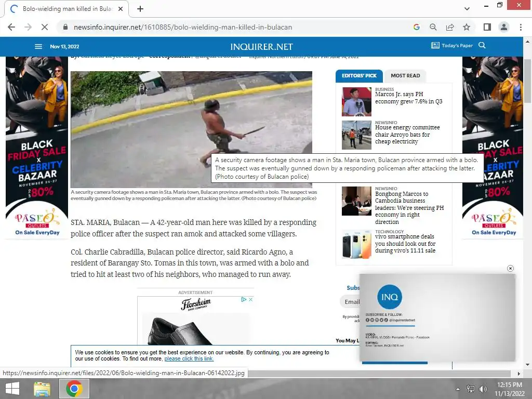532x399 pixels.
Task: Click the Google icon in the address bar
Action: [x=417, y=27]
